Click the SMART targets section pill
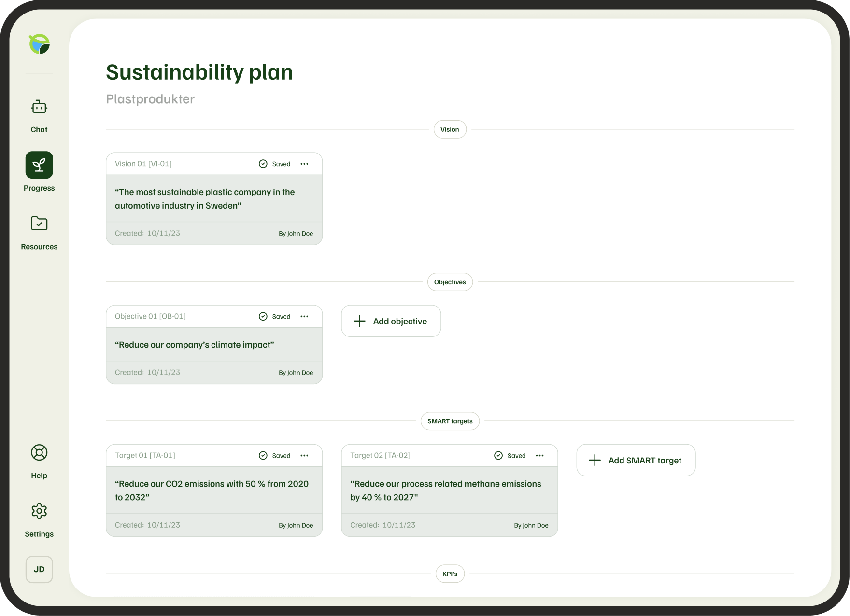Image resolution: width=850 pixels, height=616 pixels. 450,421
